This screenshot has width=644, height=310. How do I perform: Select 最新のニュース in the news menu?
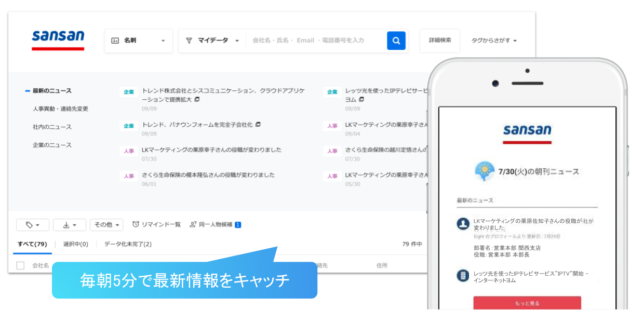click(52, 91)
